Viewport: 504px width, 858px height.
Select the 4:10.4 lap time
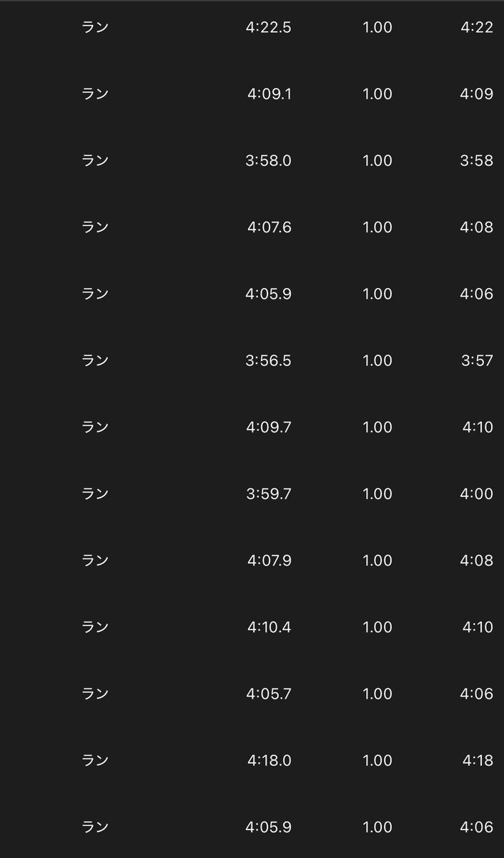(x=270, y=627)
